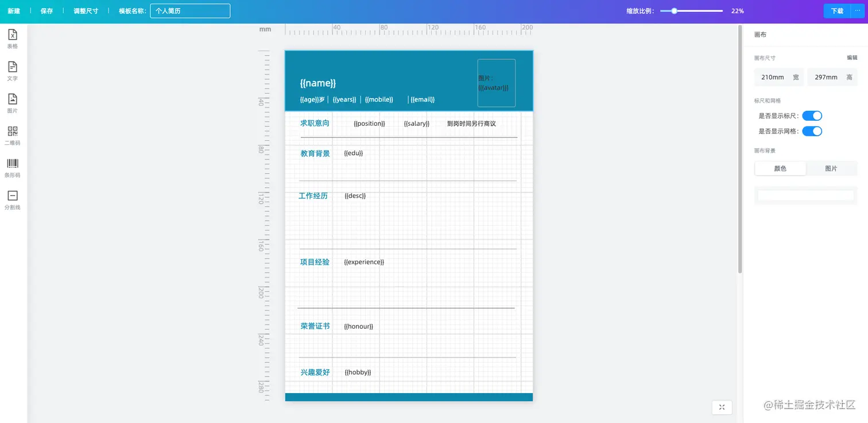Select the {{age}}岁 text element

[x=312, y=99]
